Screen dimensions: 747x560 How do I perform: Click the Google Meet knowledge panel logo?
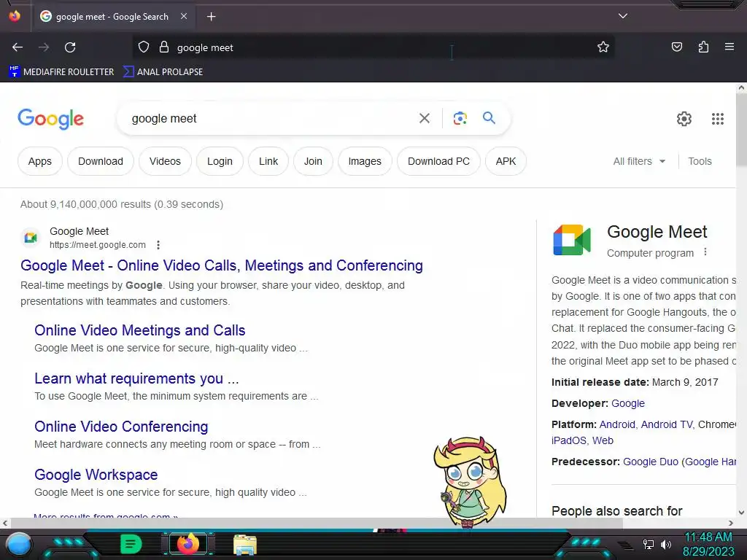click(572, 239)
